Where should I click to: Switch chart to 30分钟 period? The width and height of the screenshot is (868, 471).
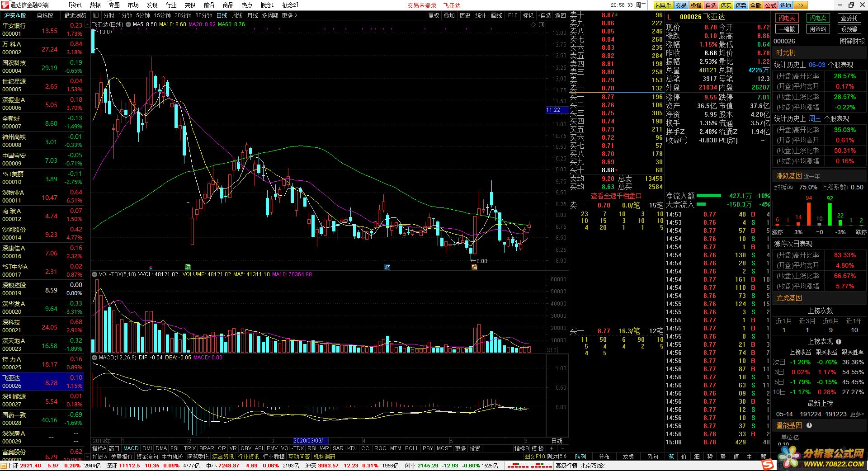183,15
